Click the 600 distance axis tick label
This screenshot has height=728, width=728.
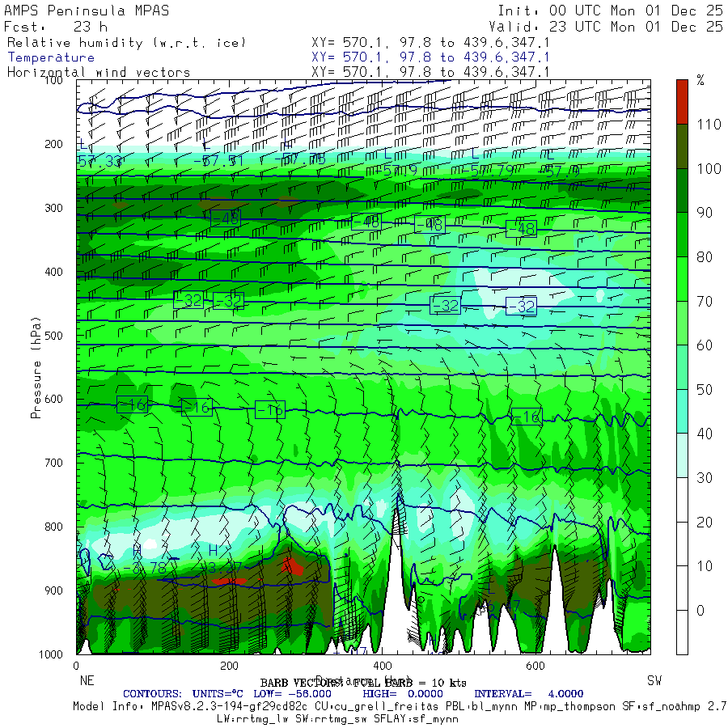(x=535, y=666)
